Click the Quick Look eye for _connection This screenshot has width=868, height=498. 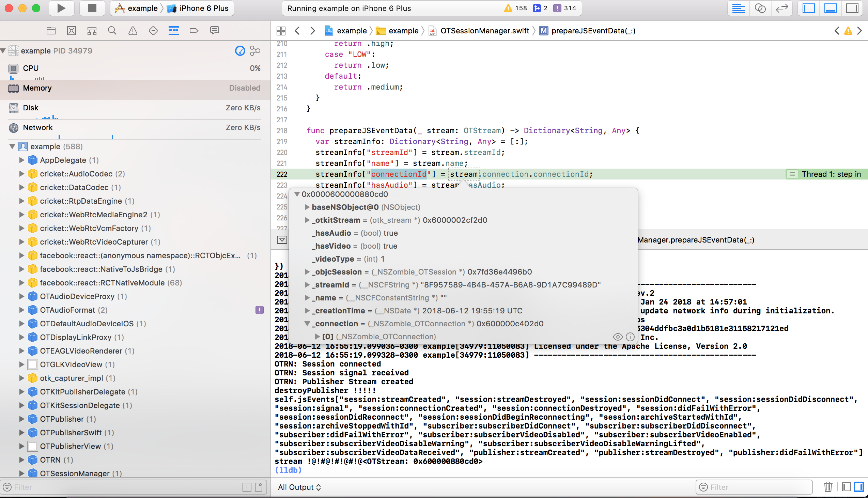coord(617,337)
